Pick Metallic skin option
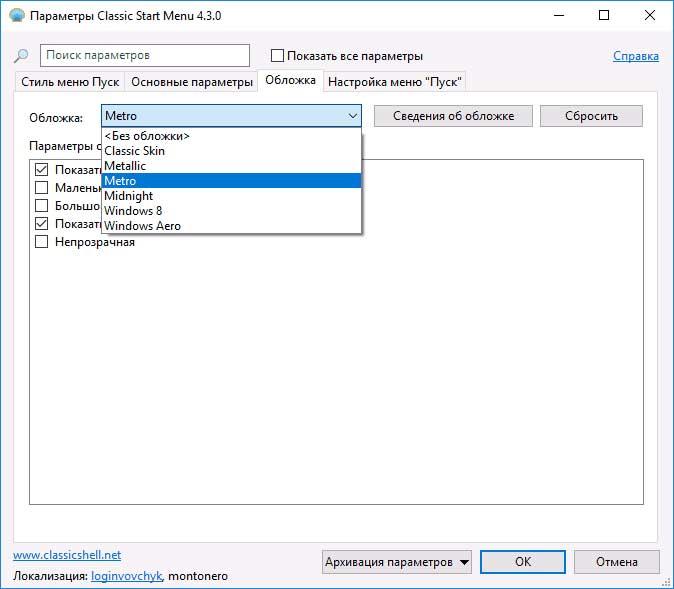Viewport: 674px width, 589px height. [231, 166]
